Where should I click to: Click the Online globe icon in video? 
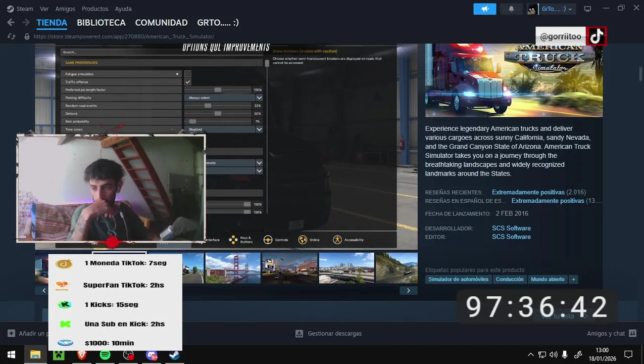pyautogui.click(x=303, y=240)
